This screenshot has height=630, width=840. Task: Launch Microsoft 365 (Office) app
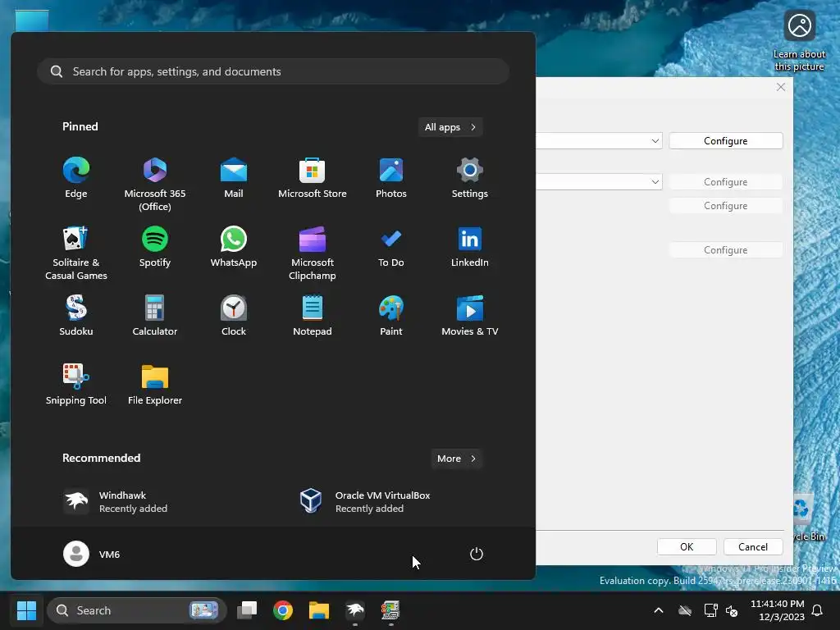pos(155,185)
